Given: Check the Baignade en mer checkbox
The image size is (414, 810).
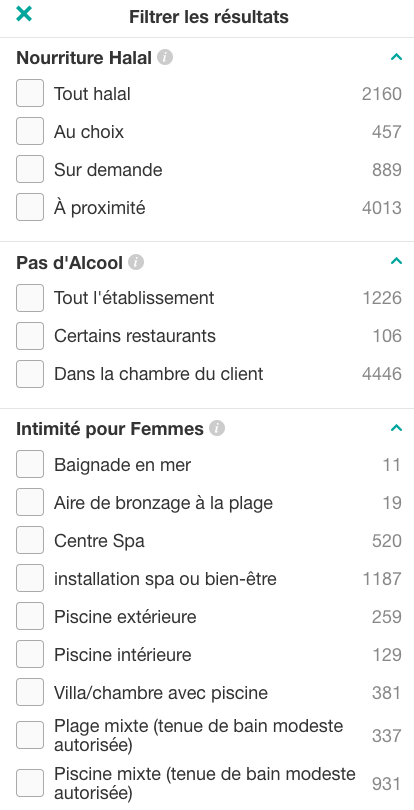Looking at the screenshot, I should point(30,464).
